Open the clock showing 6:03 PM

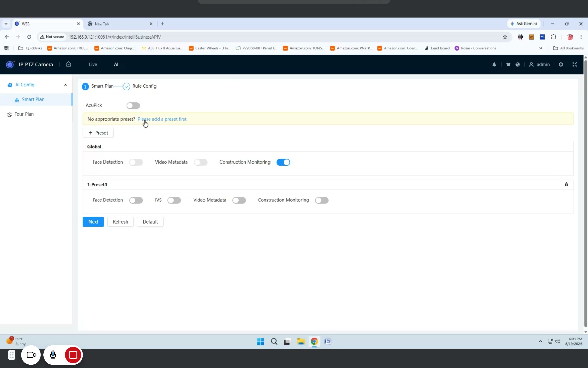[x=573, y=341]
